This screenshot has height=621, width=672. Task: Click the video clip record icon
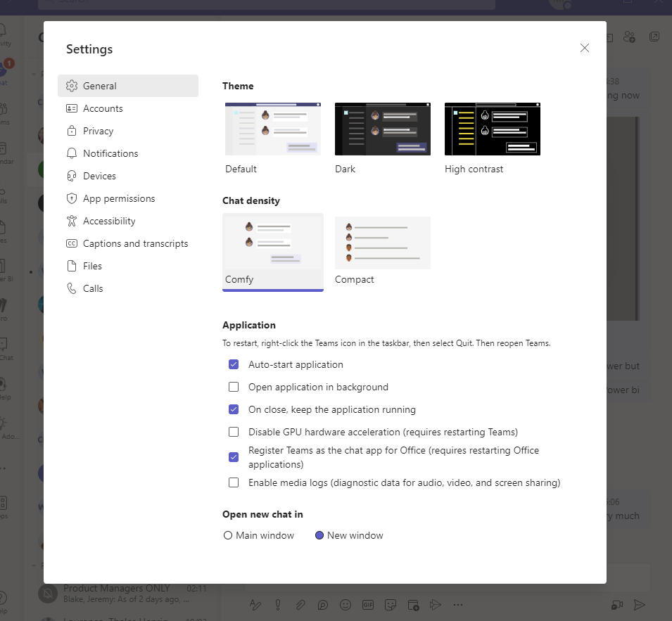point(617,605)
